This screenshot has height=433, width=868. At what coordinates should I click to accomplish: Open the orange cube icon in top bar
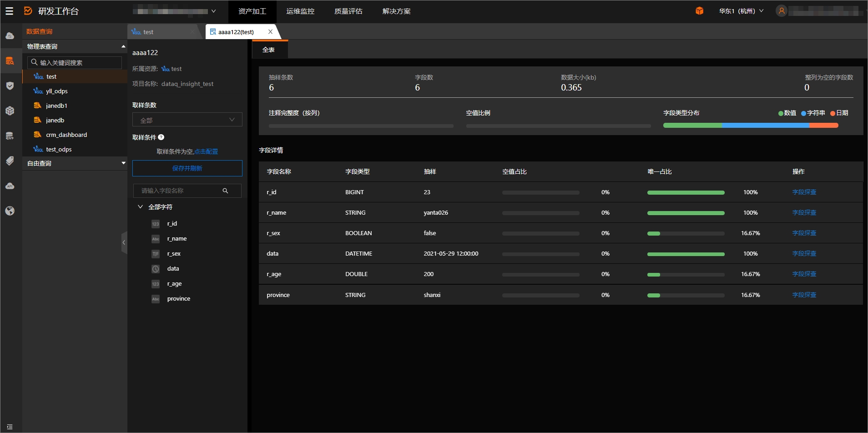tap(700, 11)
